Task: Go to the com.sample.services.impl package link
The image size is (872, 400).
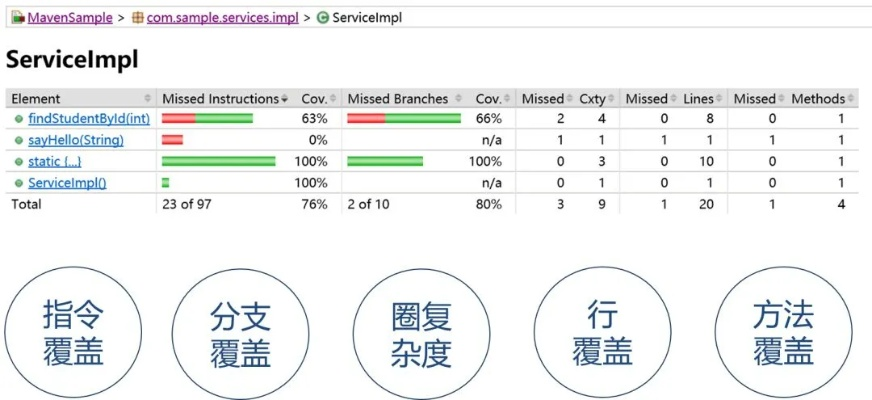Action: coord(222,18)
